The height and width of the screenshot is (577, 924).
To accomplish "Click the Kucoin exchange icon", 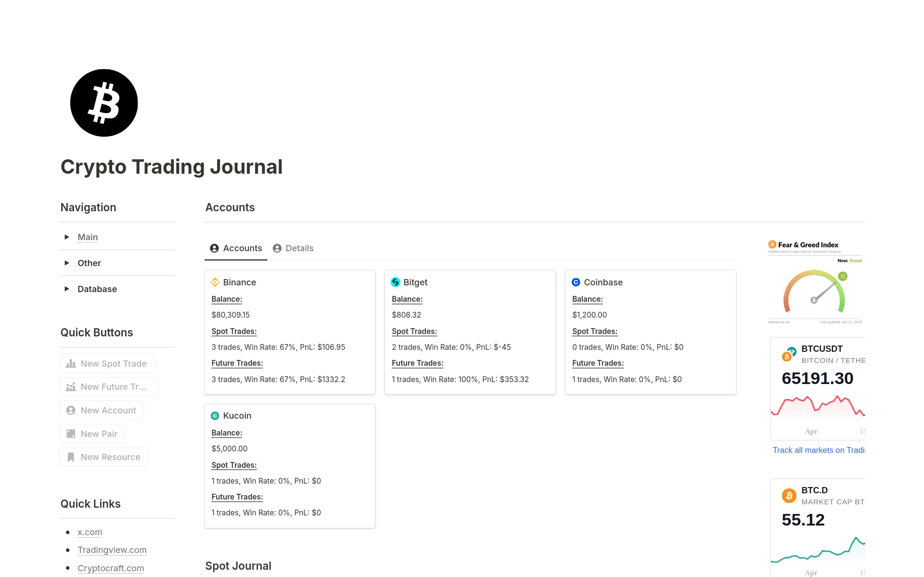I will coord(215,415).
